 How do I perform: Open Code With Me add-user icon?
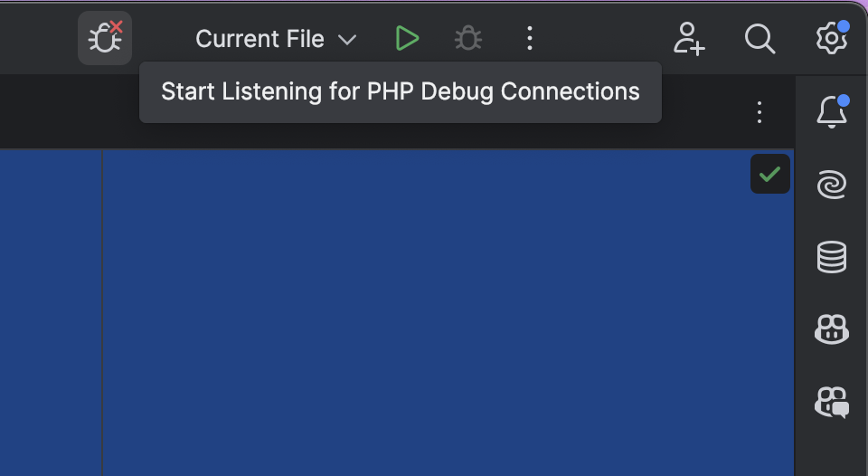[x=689, y=38]
